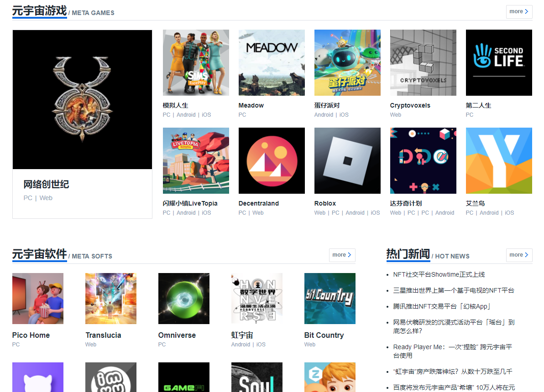Screen dimensions: 544x392
Task: Click the Bit Country title link
Action: [324, 335]
